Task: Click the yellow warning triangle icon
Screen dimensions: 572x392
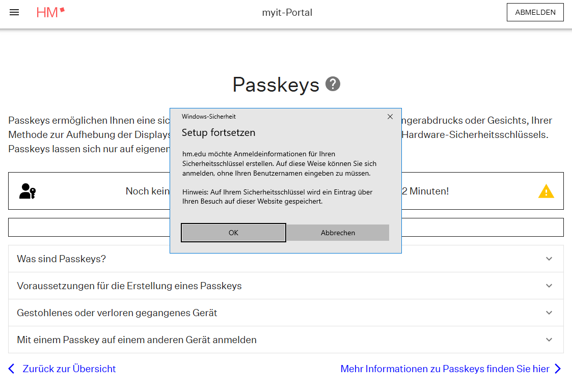Action: [546, 191]
